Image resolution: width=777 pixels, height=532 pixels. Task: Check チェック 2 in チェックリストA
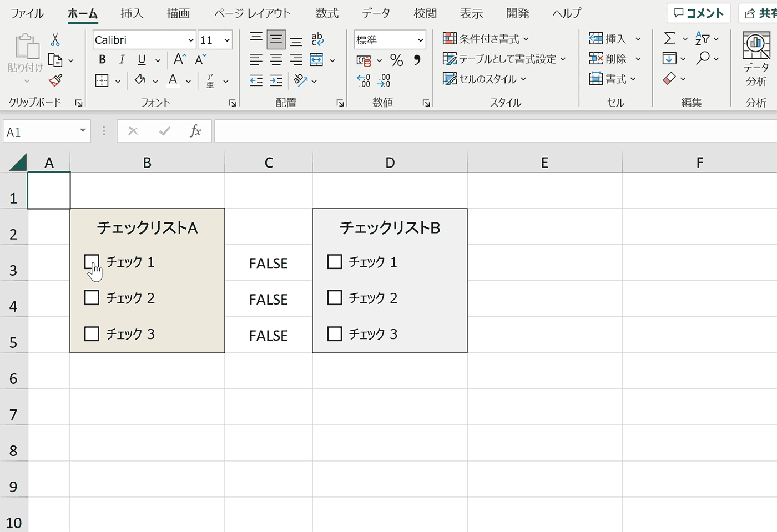(92, 298)
